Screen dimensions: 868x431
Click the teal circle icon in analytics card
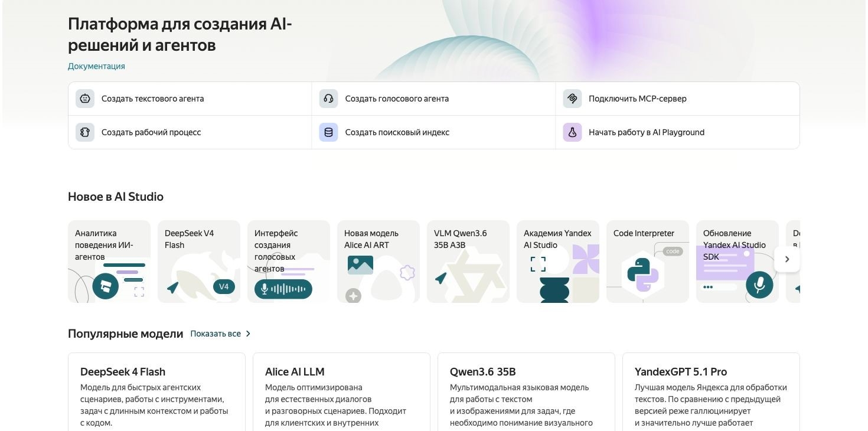106,287
